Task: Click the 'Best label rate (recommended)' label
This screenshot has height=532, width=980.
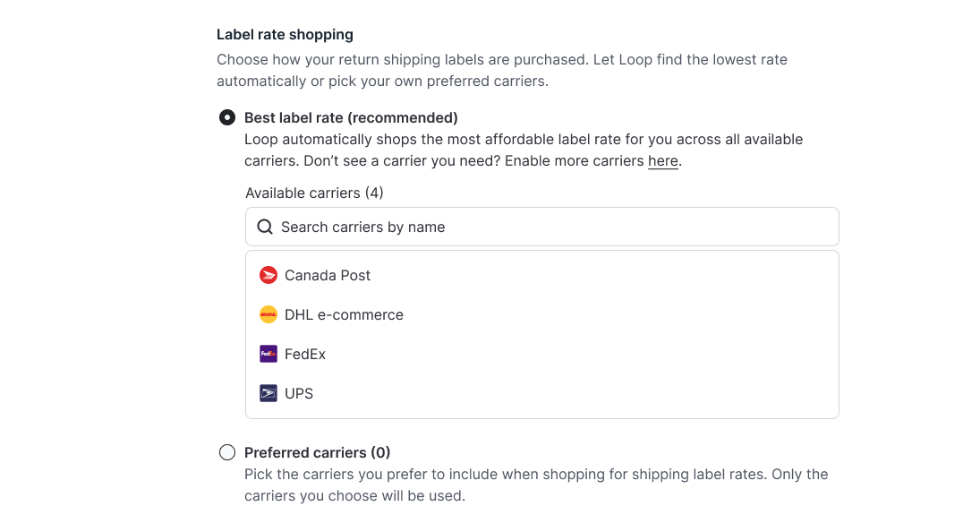Action: [x=351, y=117]
